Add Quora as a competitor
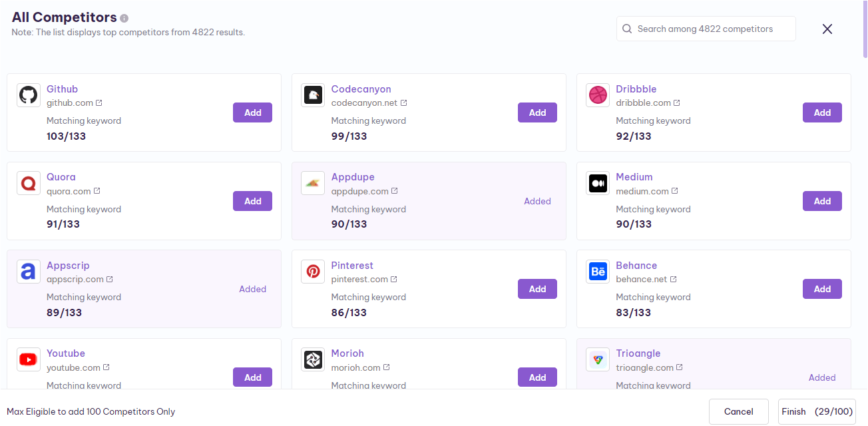The height and width of the screenshot is (426, 868). click(x=252, y=201)
